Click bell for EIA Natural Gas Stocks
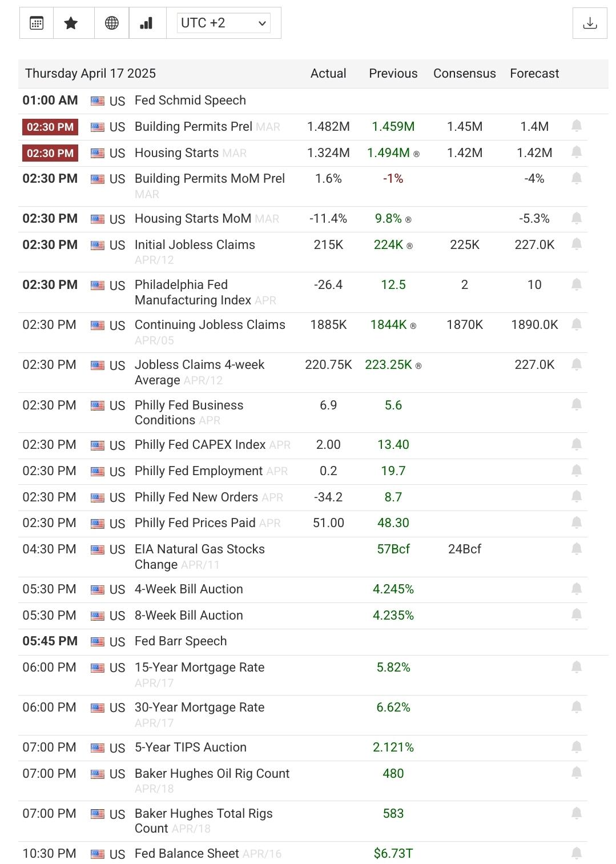Viewport: 616px width, 864px height. click(577, 549)
